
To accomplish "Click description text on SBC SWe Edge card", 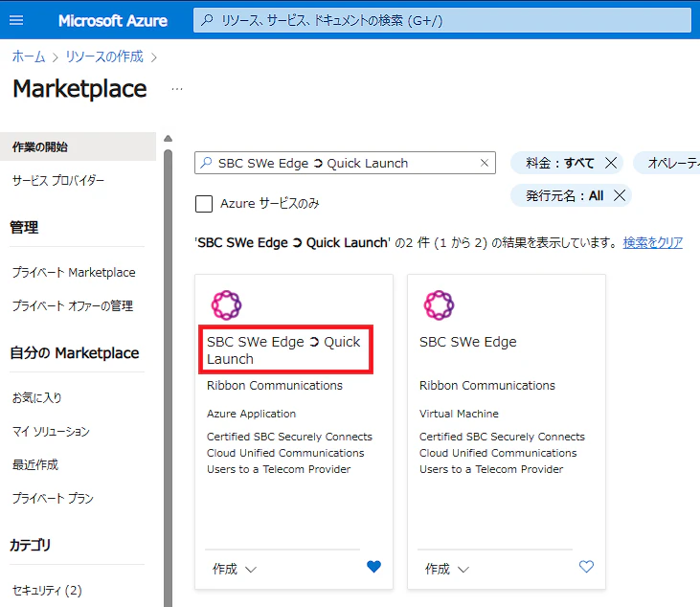I will tap(502, 453).
